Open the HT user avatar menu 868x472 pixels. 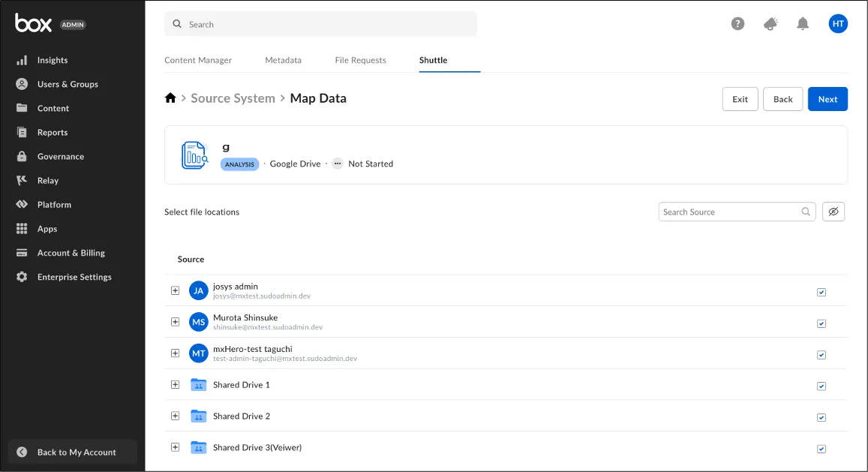tap(838, 24)
